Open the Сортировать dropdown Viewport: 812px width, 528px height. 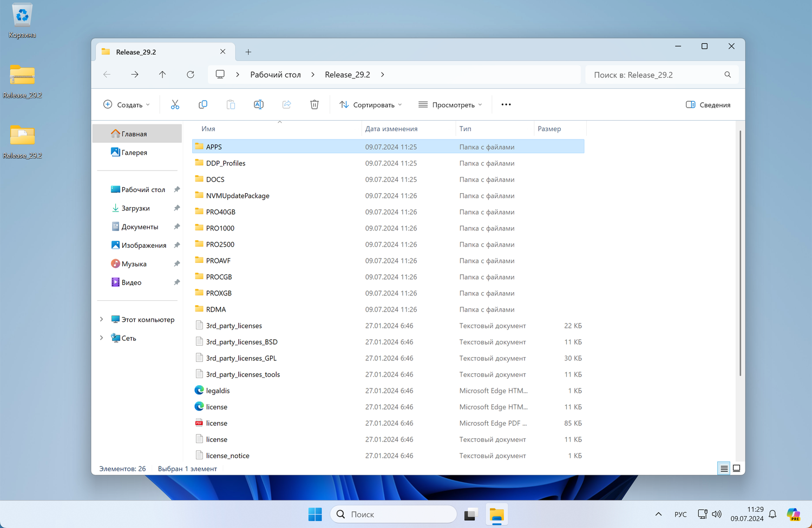[371, 104]
